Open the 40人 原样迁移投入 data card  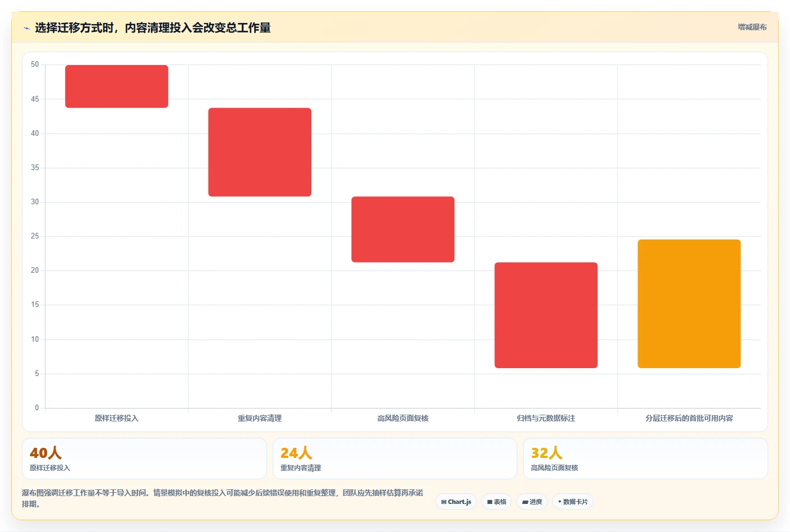coord(144,458)
